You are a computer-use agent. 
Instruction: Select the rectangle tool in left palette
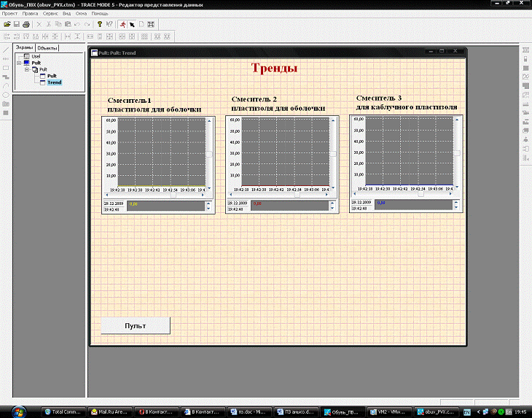click(x=6, y=67)
